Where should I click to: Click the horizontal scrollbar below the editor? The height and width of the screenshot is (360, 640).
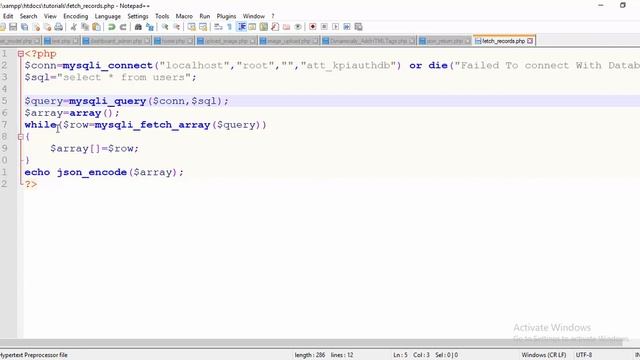pos(311,343)
